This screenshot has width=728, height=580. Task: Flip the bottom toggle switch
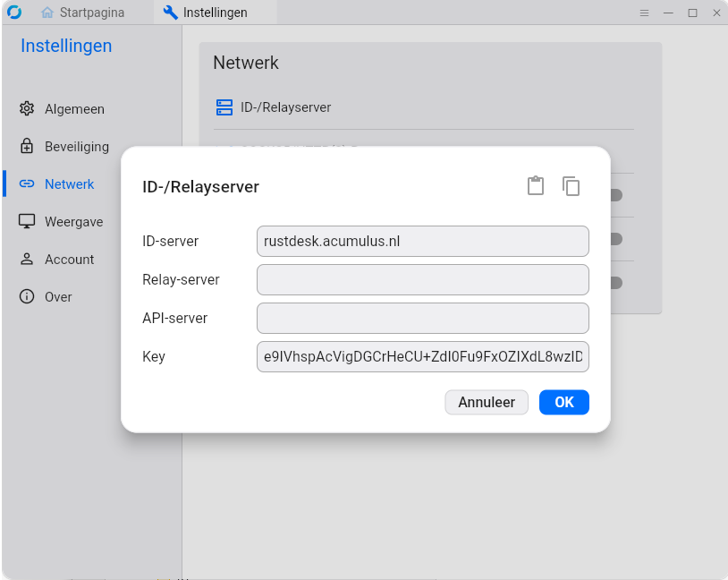(614, 283)
